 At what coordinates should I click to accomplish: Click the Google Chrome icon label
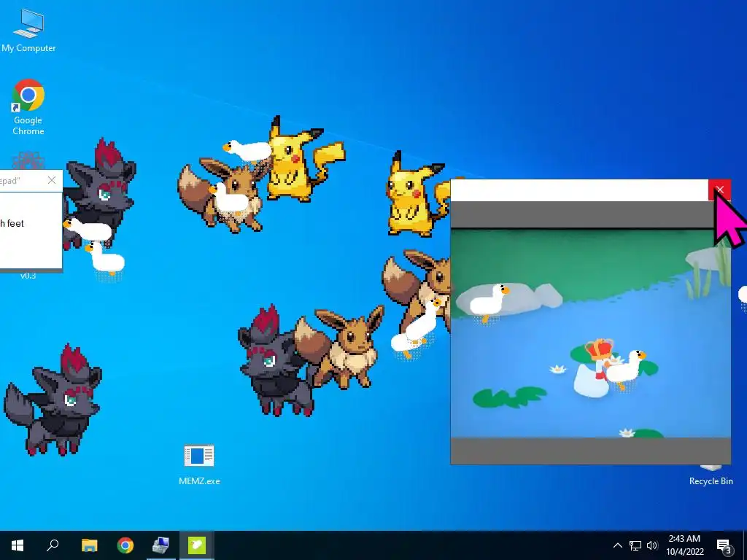tap(28, 125)
